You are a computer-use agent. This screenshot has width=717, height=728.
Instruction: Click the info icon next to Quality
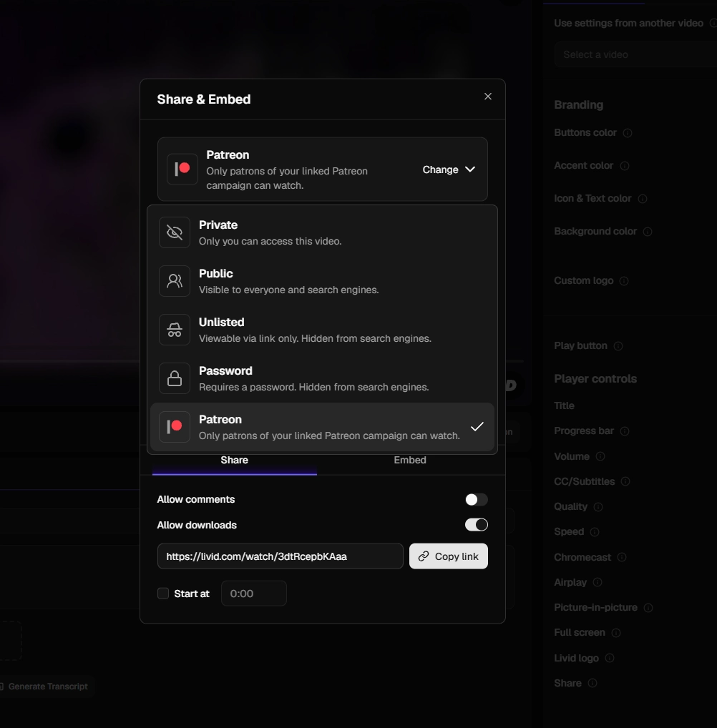click(598, 507)
